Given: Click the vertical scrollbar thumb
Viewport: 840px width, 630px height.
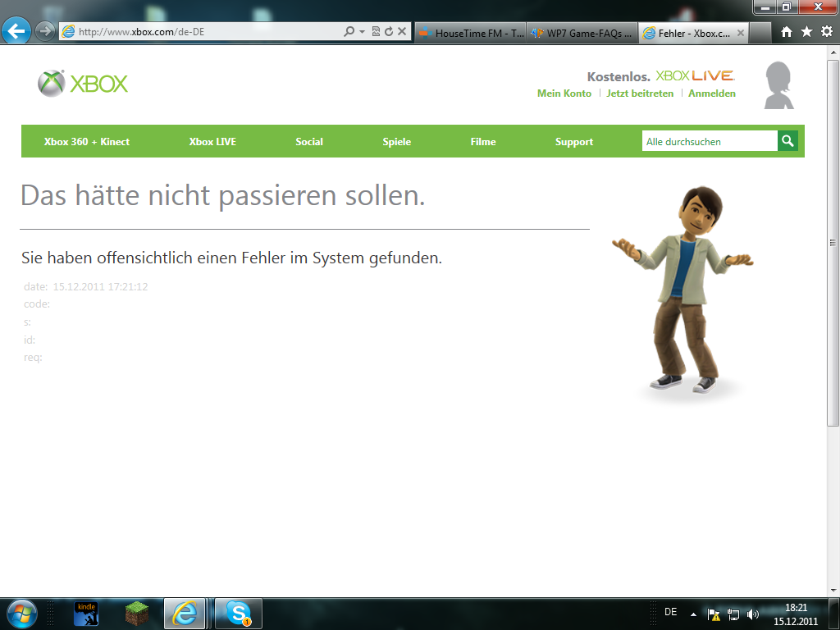Looking at the screenshot, I should [x=833, y=242].
